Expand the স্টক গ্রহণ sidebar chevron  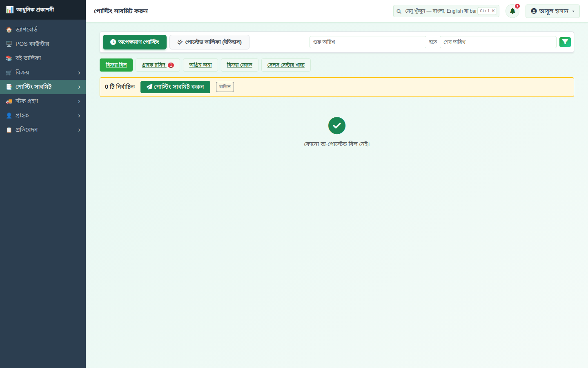[x=79, y=101]
